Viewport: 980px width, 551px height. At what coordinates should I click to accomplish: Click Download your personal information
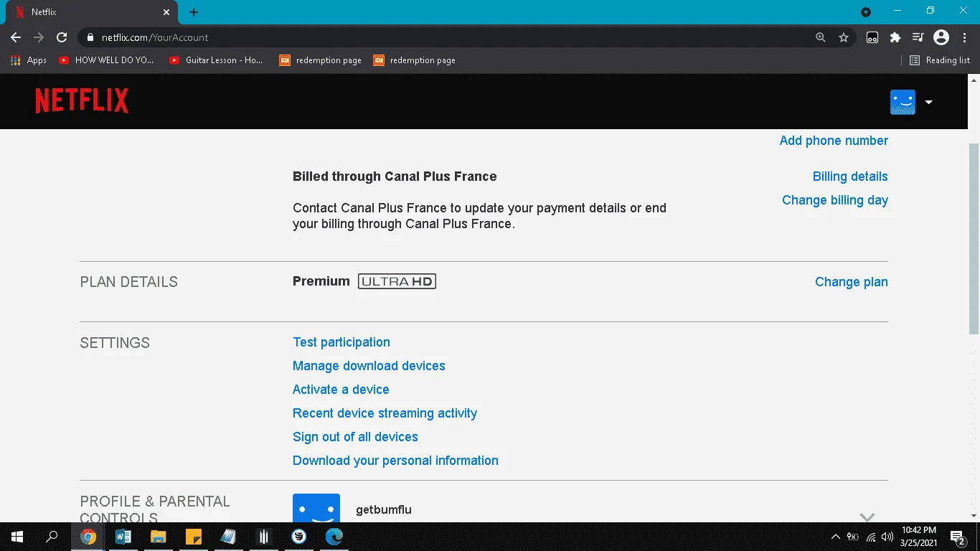[x=395, y=461]
